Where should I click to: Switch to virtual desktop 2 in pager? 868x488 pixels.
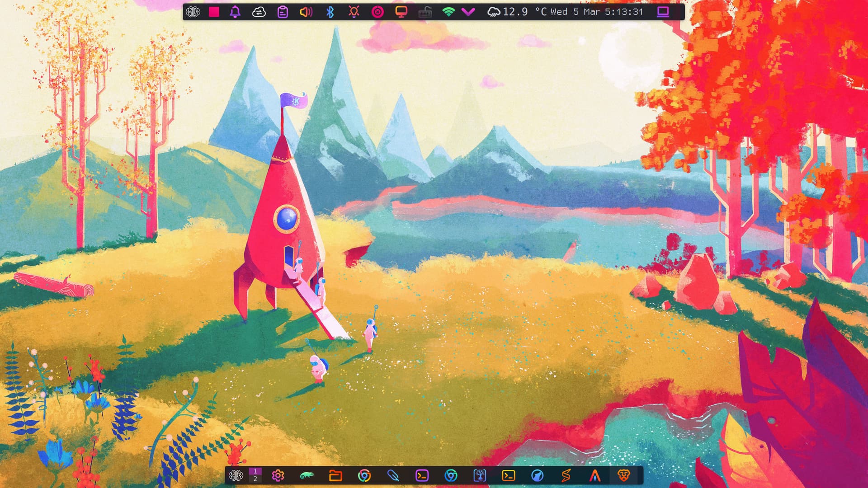255,479
